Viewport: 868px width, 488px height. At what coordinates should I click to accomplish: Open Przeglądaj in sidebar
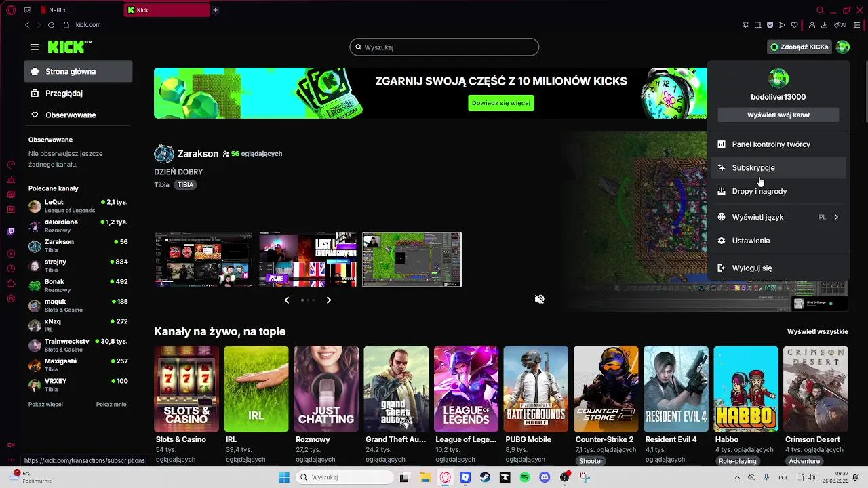(78, 93)
